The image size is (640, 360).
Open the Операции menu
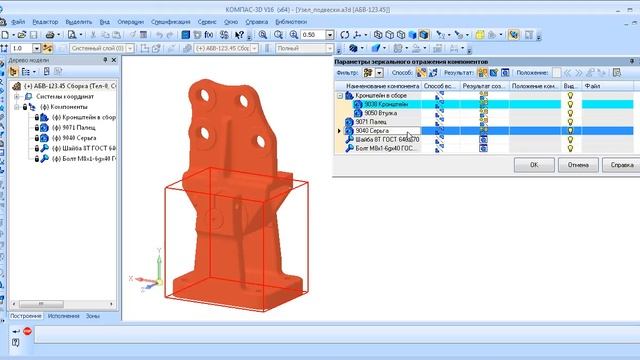(130, 22)
